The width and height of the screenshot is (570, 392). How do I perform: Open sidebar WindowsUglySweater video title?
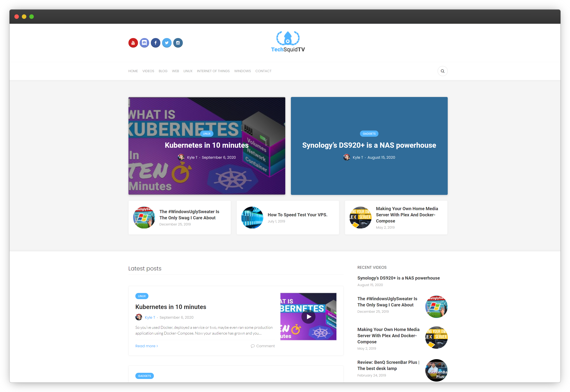387,302
